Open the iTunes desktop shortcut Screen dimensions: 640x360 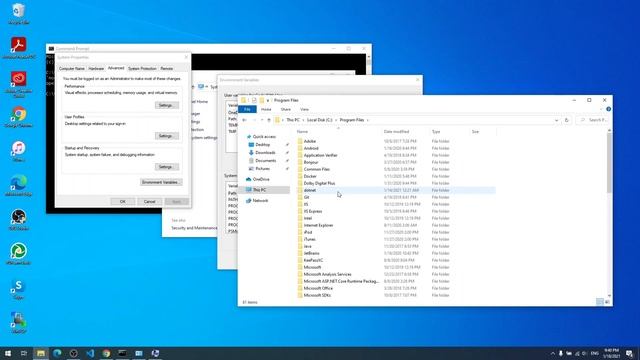18,151
